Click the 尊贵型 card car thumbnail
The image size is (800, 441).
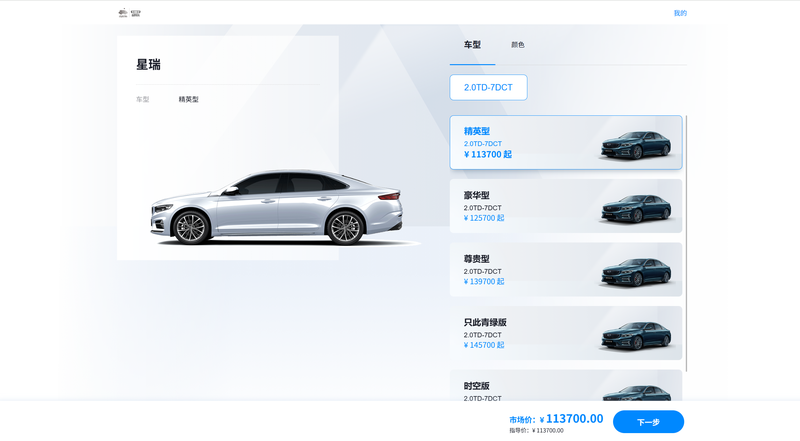click(635, 272)
